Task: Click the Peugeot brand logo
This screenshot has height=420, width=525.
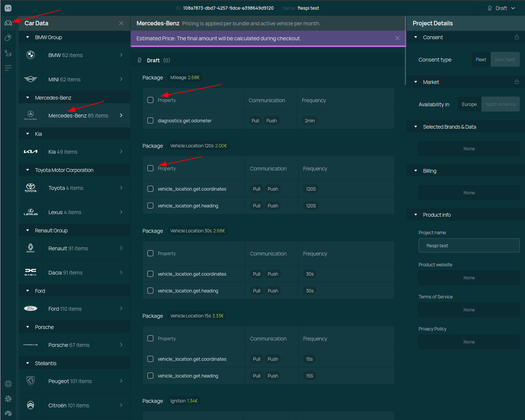Action: [x=31, y=381]
